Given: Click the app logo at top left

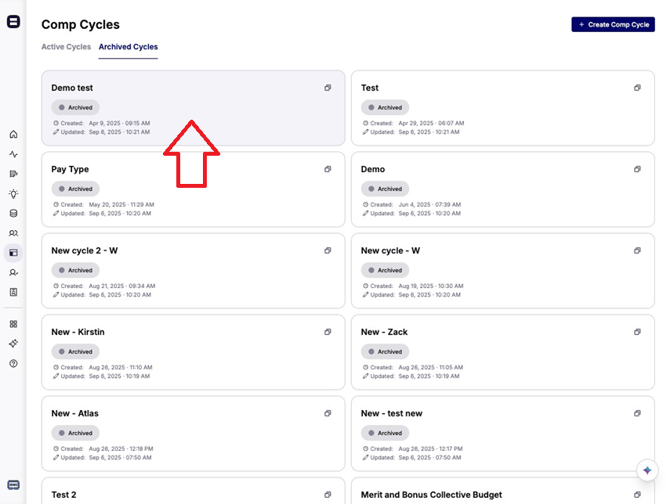Looking at the screenshot, I should point(13,22).
